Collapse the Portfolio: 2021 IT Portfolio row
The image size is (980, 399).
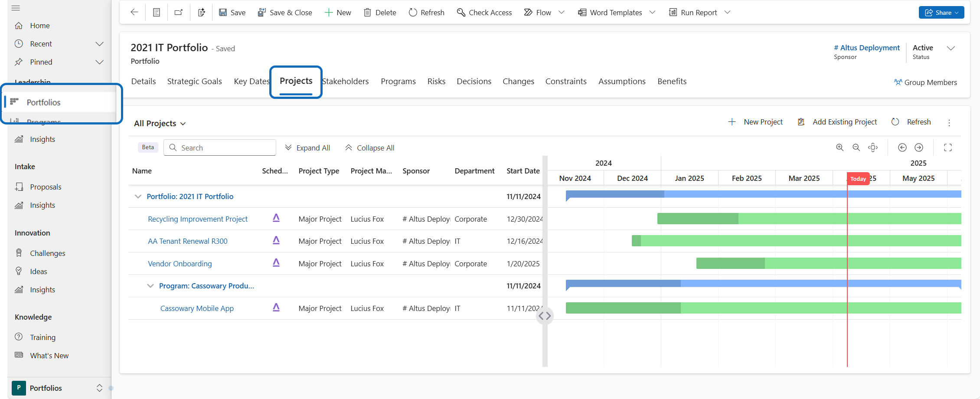pyautogui.click(x=138, y=196)
